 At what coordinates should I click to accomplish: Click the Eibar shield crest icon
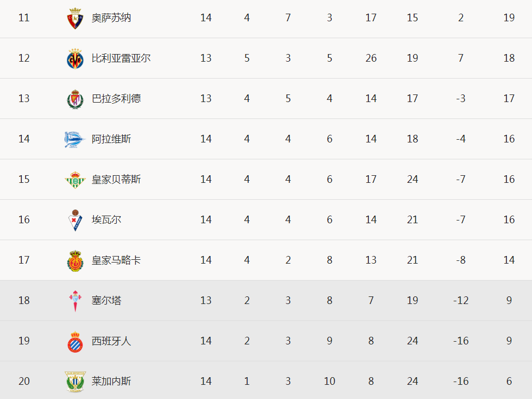tap(75, 220)
